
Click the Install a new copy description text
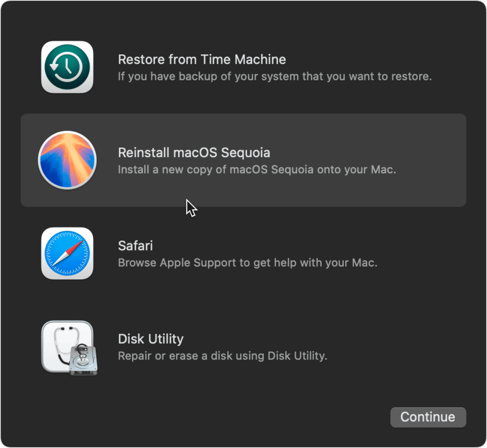click(x=257, y=169)
